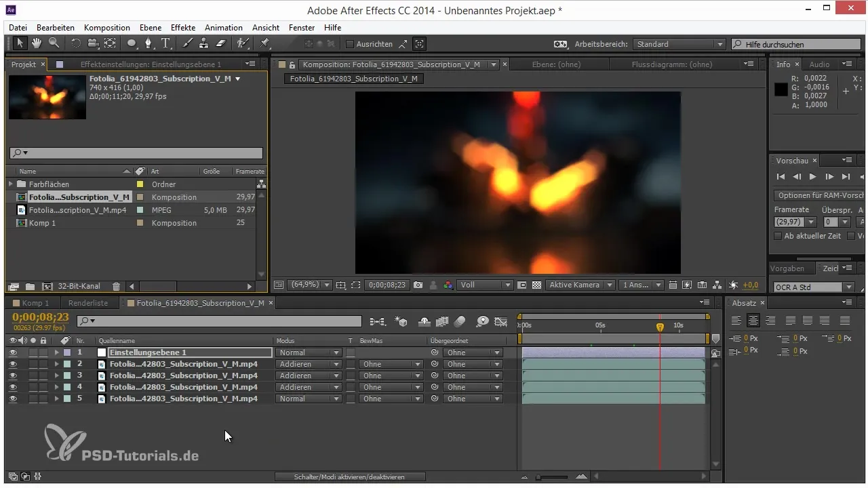The height and width of the screenshot is (488, 868).
Task: Expand the Farbflächen folder
Action: point(11,184)
